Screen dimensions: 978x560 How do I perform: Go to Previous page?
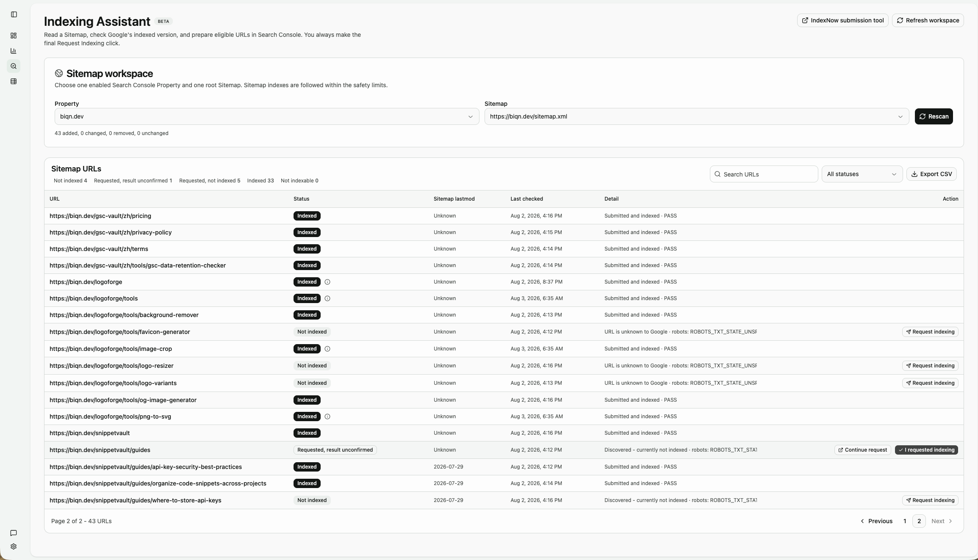(x=876, y=521)
